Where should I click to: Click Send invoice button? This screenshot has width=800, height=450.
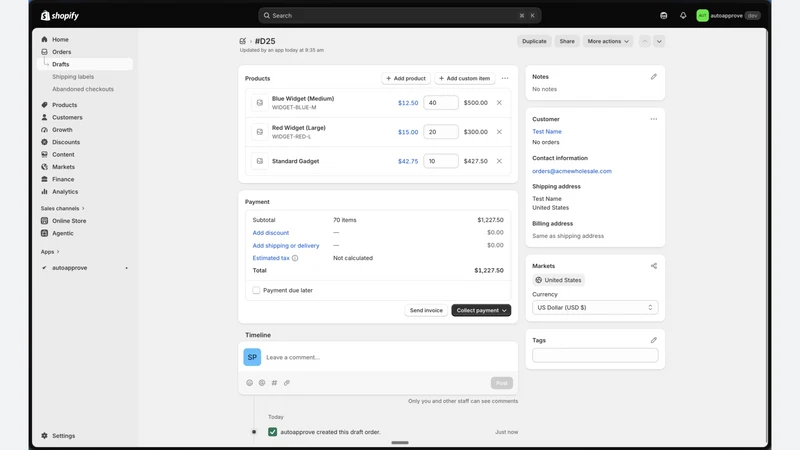[x=426, y=310]
